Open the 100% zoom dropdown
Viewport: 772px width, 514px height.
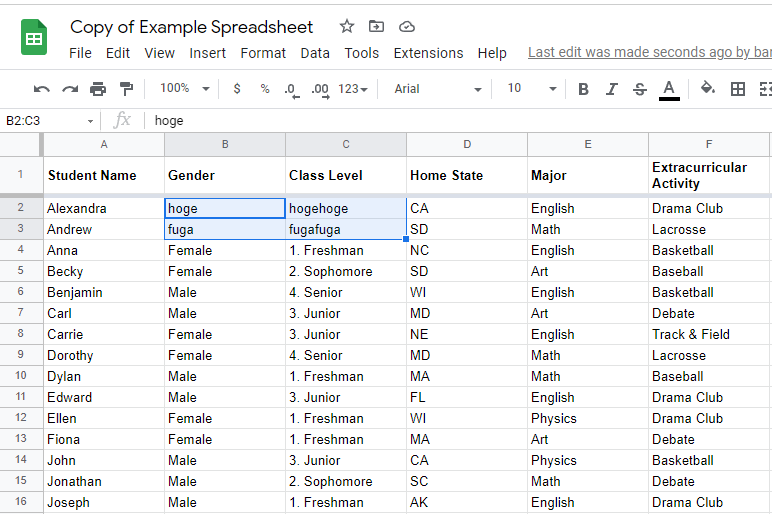click(x=185, y=89)
